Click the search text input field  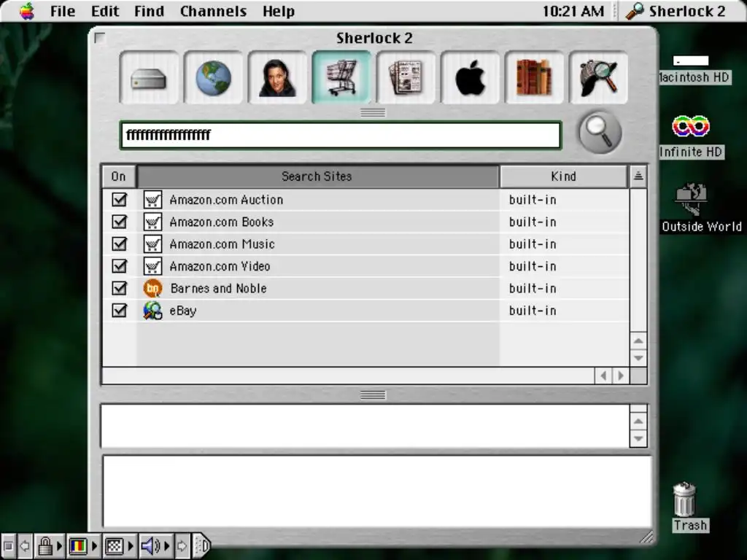pos(341,135)
